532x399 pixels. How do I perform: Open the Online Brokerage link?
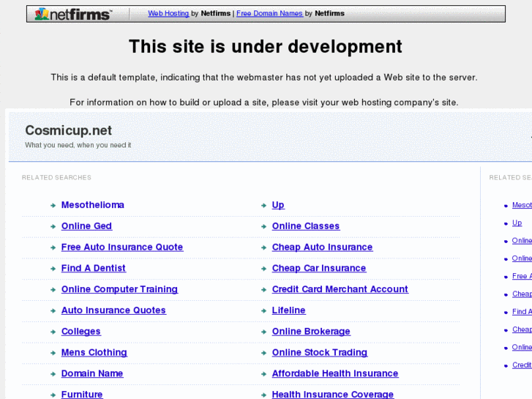311,331
